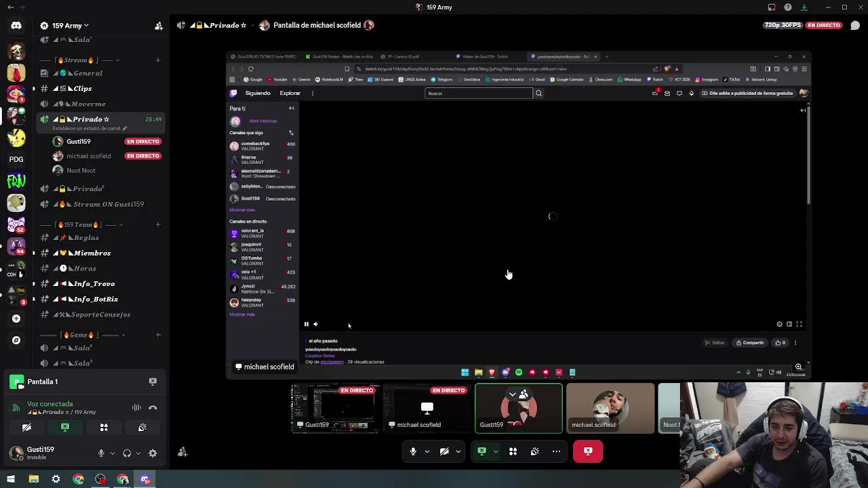Open File Explorer in taskbar

(33, 479)
